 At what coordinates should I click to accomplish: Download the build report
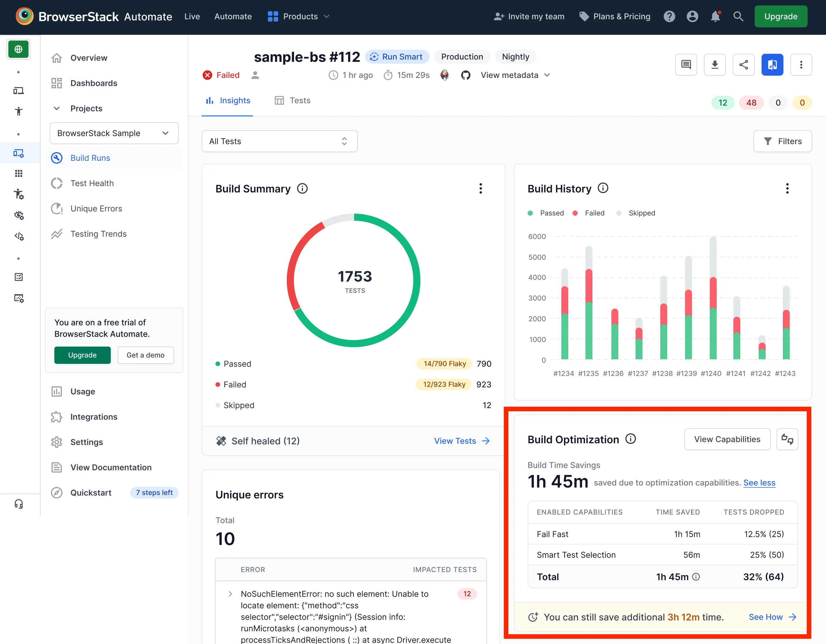[715, 65]
